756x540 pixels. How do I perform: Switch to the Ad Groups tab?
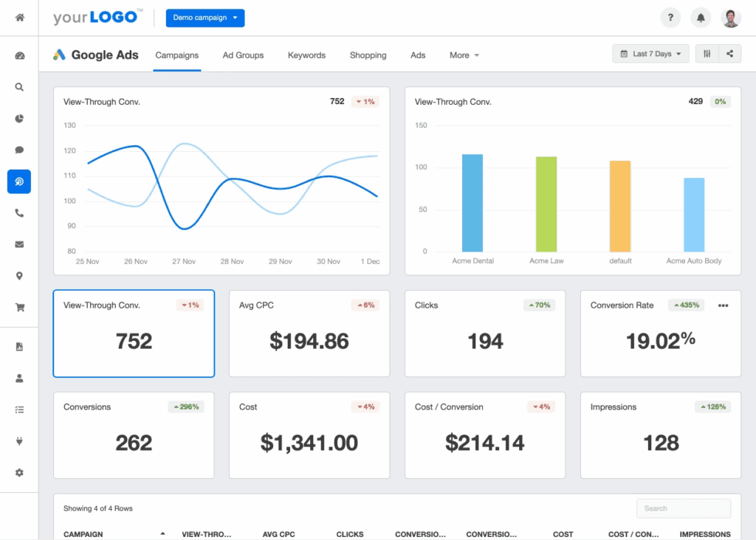click(x=243, y=55)
